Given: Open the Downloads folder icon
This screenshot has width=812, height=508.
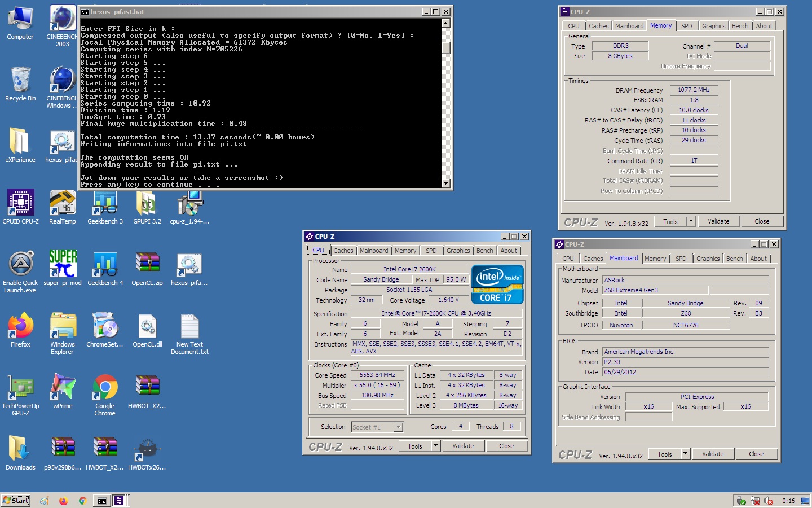Looking at the screenshot, I should pyautogui.click(x=20, y=454).
